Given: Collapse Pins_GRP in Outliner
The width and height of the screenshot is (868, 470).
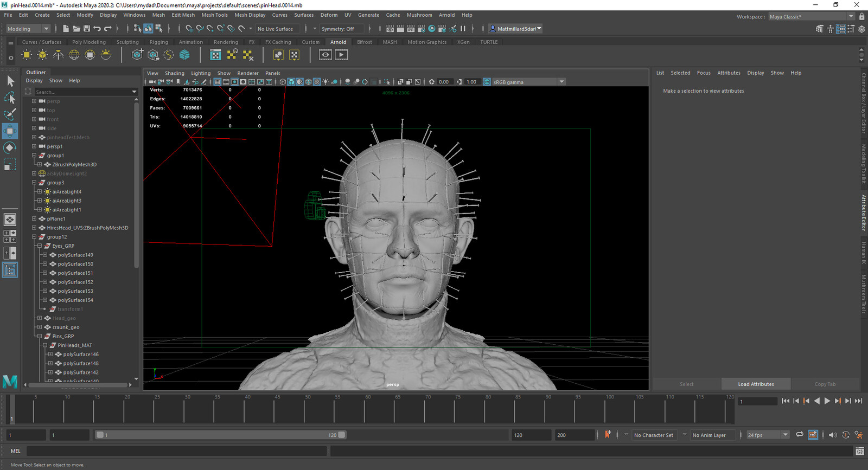Looking at the screenshot, I should click(x=40, y=337).
